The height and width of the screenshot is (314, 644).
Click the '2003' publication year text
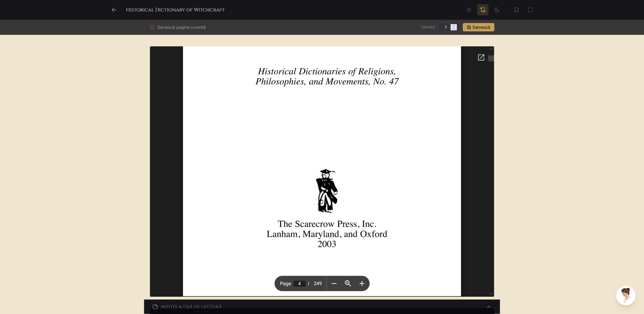[327, 244]
